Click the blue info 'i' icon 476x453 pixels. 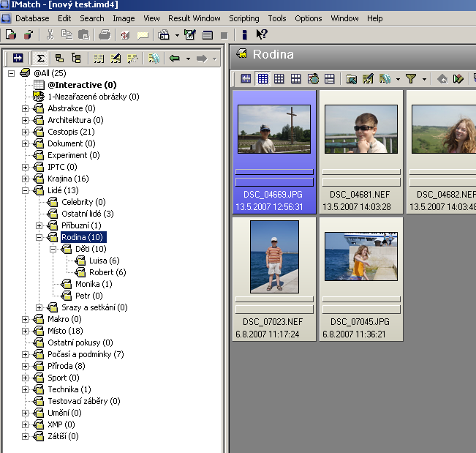(244, 34)
